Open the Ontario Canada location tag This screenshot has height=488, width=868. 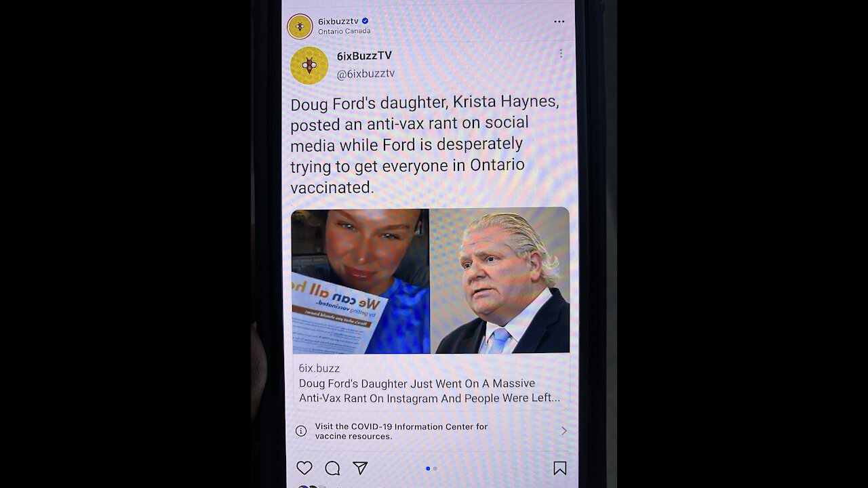pos(344,31)
